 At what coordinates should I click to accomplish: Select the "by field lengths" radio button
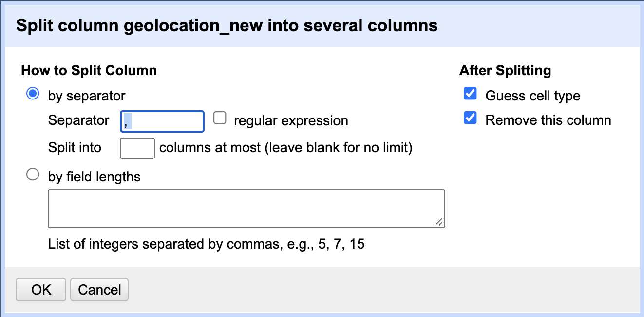click(33, 175)
